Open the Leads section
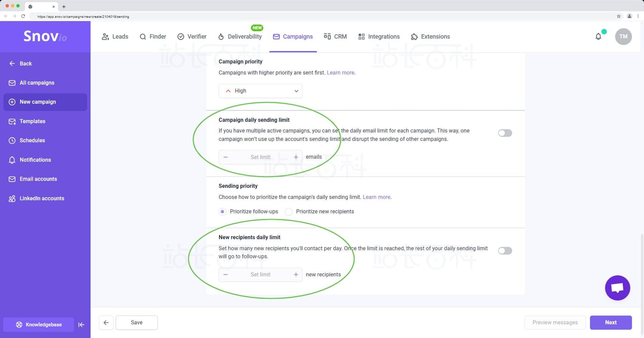Screen dimensions: 644x338 [115, 37]
